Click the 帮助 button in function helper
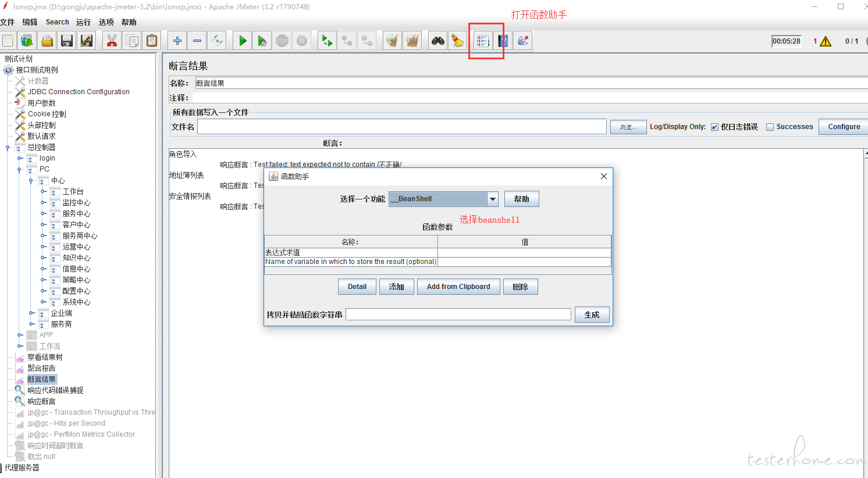Screen dimensions: 868x478 [x=521, y=199]
